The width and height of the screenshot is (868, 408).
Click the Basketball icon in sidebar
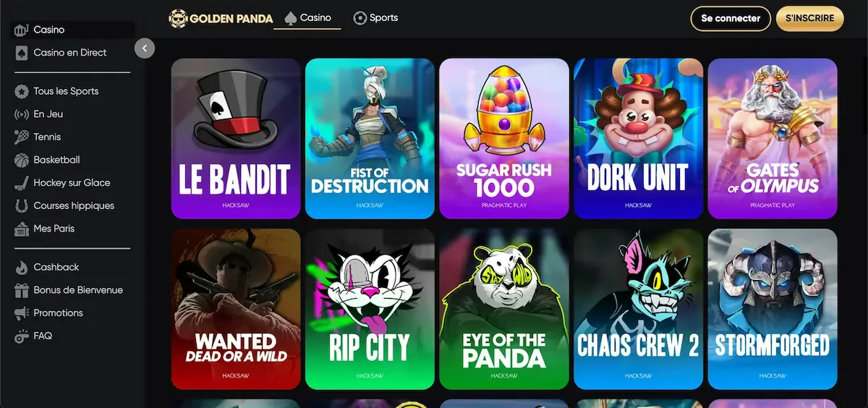point(21,160)
